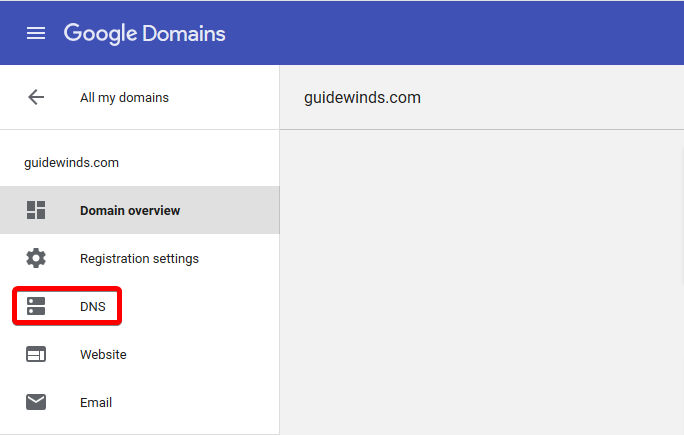Screen dimensions: 684x435
Task: Go back using the left arrow icon
Action: pyautogui.click(x=36, y=97)
